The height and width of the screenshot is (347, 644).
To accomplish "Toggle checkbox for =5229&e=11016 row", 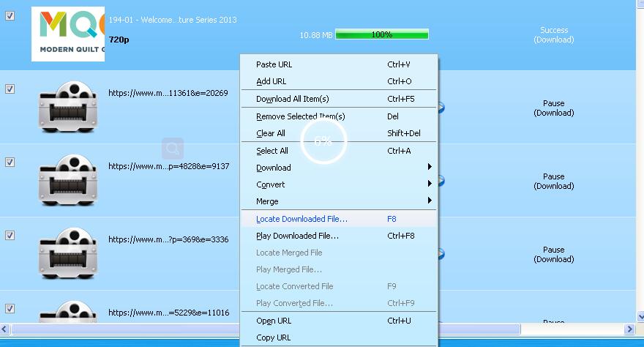I will coord(10,308).
